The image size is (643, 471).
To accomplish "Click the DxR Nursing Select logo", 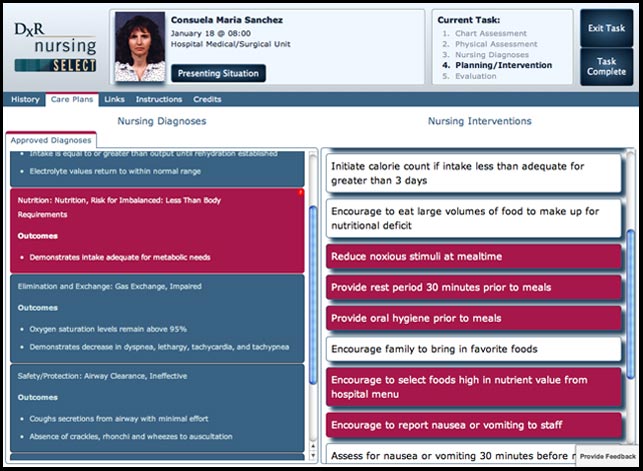I will (55, 47).
